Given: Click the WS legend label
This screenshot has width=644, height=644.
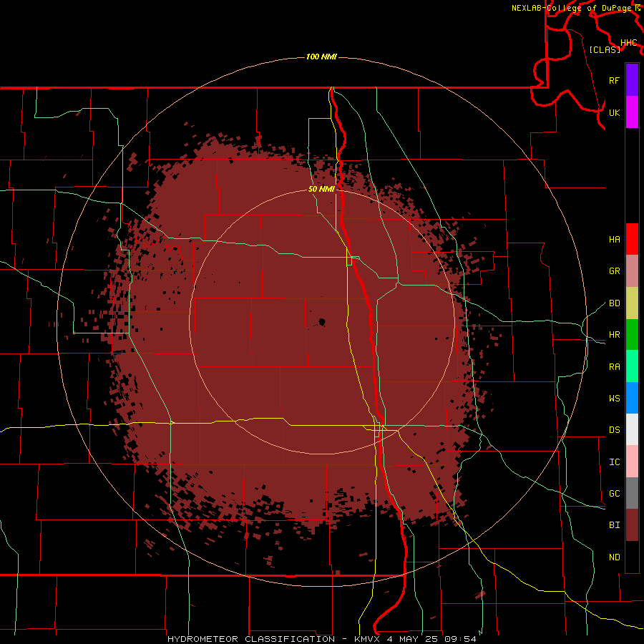Looking at the screenshot, I should (615, 399).
